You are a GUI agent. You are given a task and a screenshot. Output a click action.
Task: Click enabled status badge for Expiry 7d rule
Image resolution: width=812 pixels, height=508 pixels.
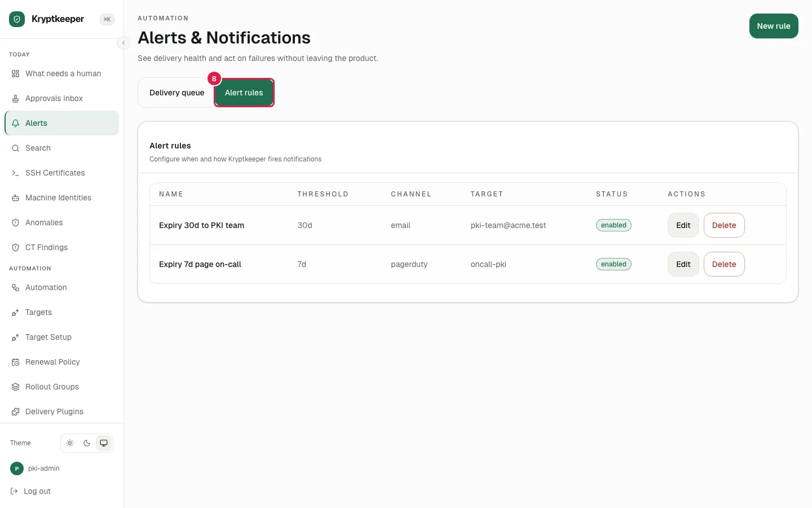pyautogui.click(x=614, y=264)
